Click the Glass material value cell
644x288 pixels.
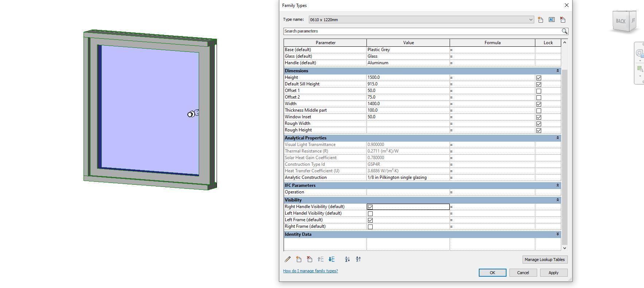(408, 56)
